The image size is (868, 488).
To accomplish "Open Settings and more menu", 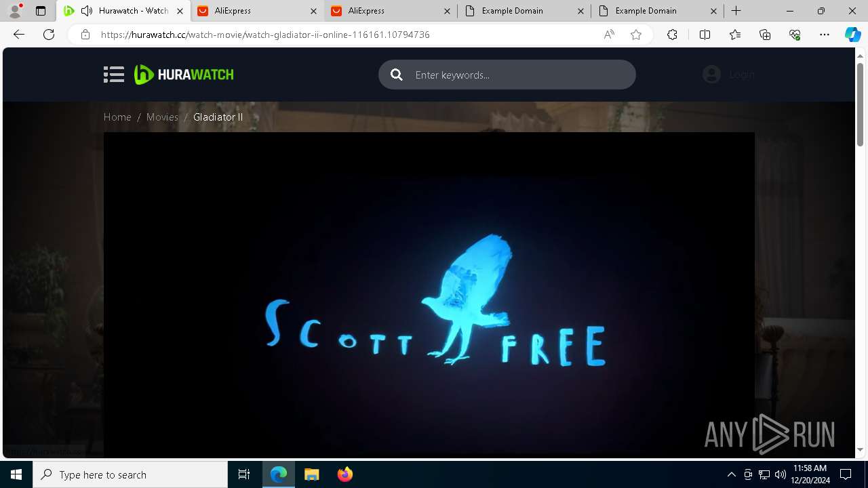I will click(x=825, y=35).
